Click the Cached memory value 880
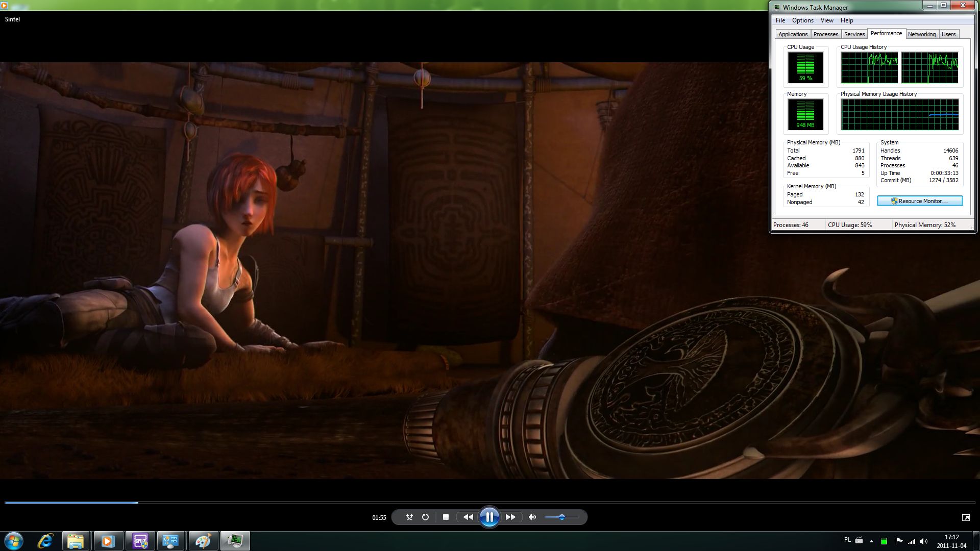Image resolution: width=980 pixels, height=551 pixels. [860, 158]
